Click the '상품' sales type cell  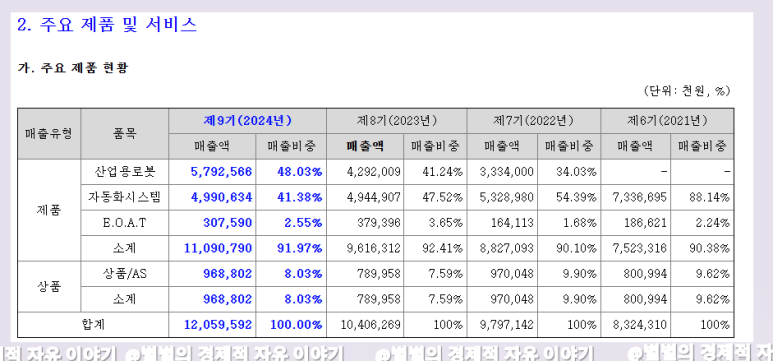49,287
